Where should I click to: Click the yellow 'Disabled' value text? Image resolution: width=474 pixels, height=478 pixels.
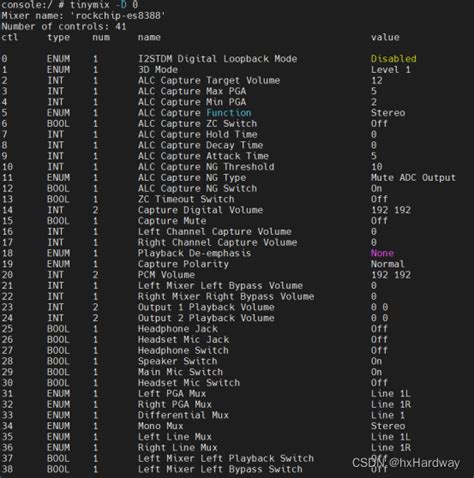tap(393, 59)
